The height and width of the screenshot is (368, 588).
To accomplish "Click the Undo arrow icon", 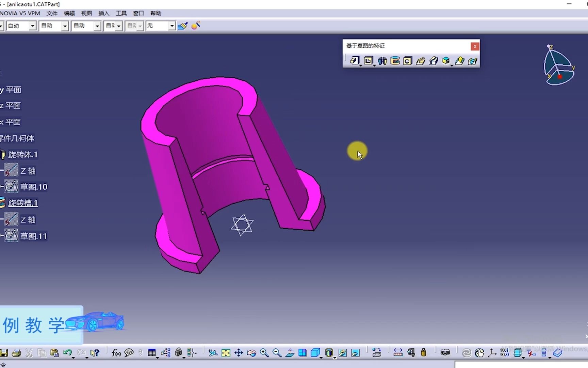I will pyautogui.click(x=67, y=353).
